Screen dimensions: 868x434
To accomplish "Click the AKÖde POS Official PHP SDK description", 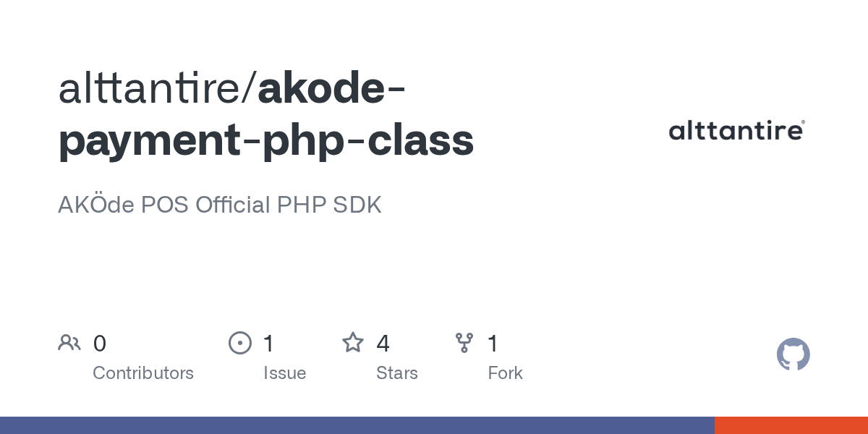I will click(219, 205).
